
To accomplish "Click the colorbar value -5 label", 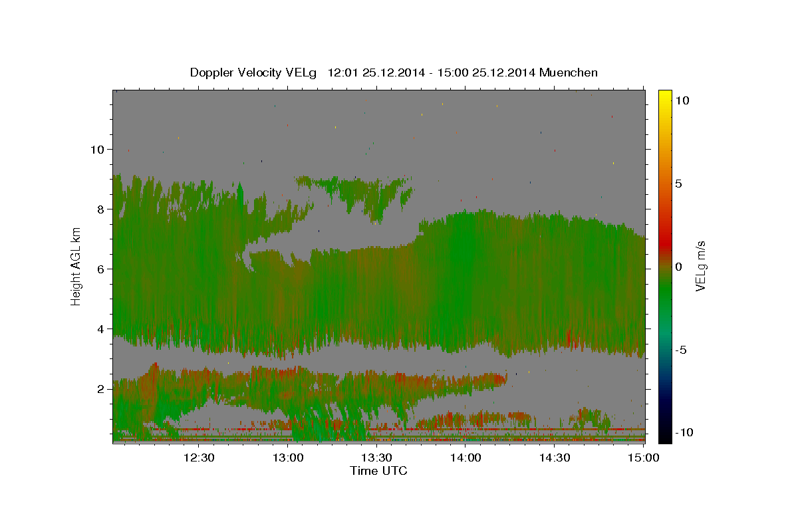I will (x=680, y=349).
